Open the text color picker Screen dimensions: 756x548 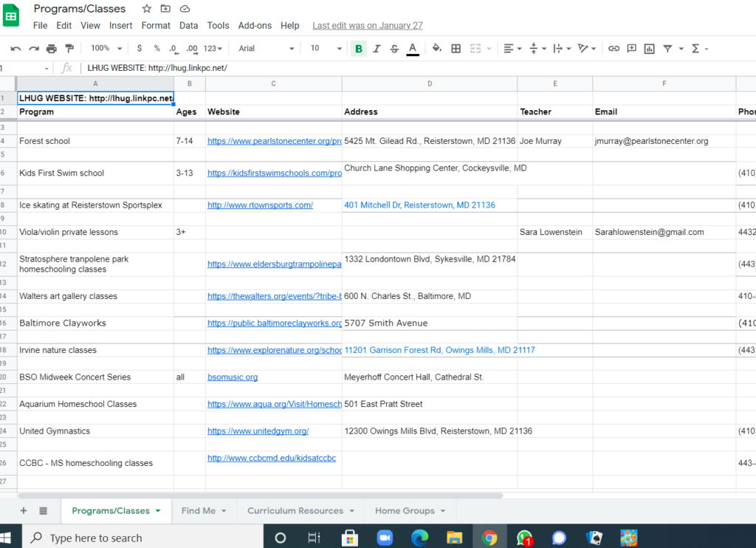[412, 48]
